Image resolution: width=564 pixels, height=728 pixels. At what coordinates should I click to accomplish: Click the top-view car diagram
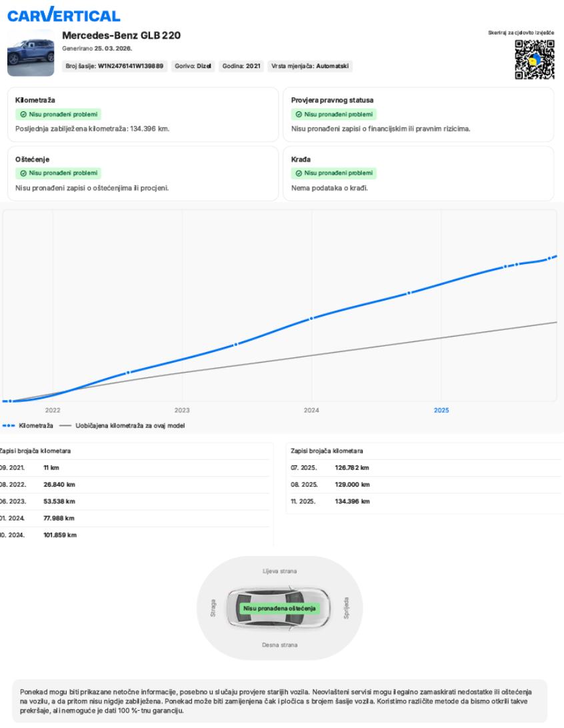click(x=281, y=608)
